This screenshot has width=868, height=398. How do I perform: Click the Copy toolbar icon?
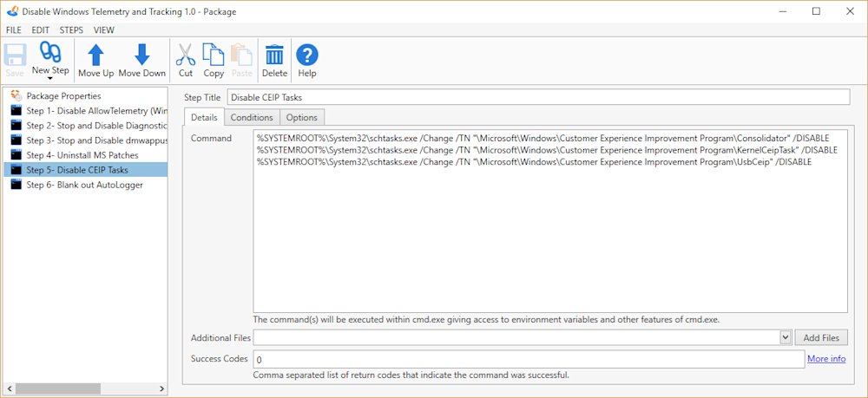click(214, 55)
